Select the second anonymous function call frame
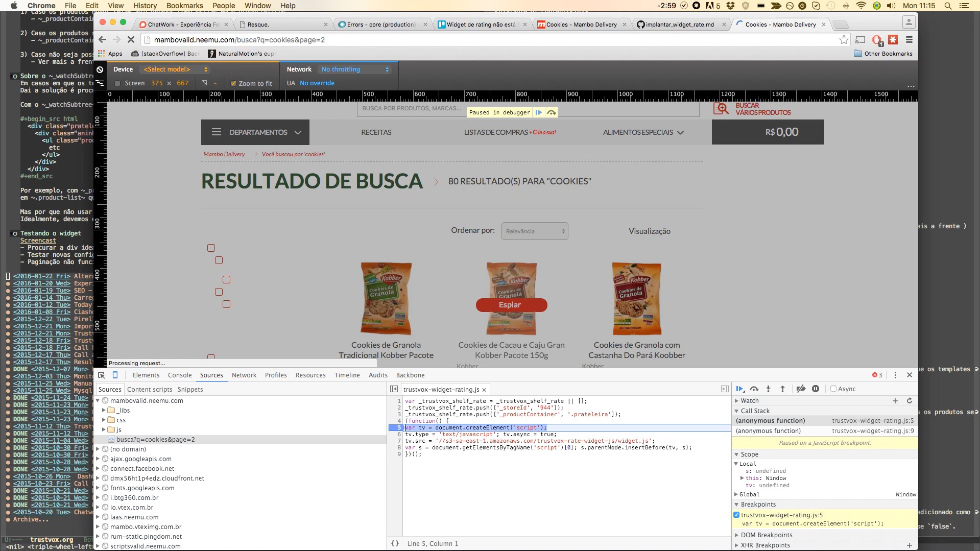Image resolution: width=980 pixels, height=551 pixels. (825, 431)
